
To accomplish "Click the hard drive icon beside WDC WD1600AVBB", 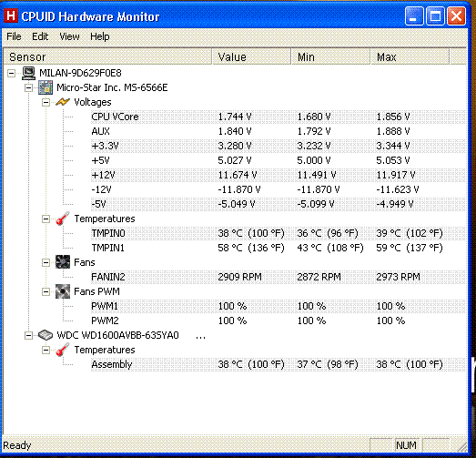I will [x=46, y=335].
